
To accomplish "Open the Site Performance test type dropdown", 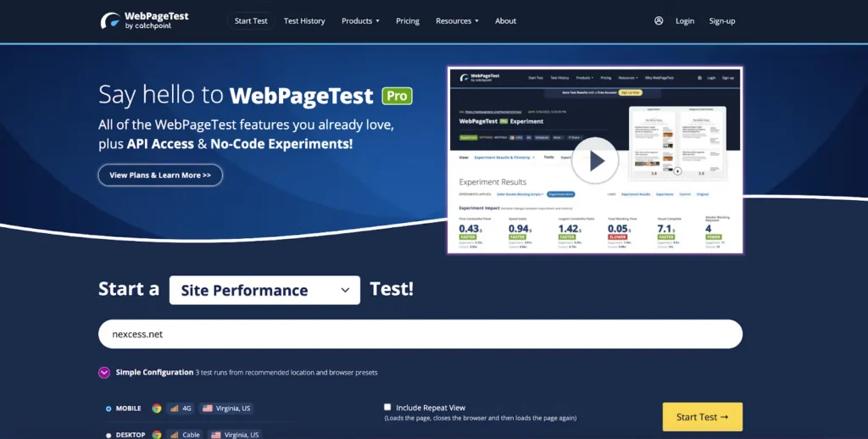I will click(264, 290).
